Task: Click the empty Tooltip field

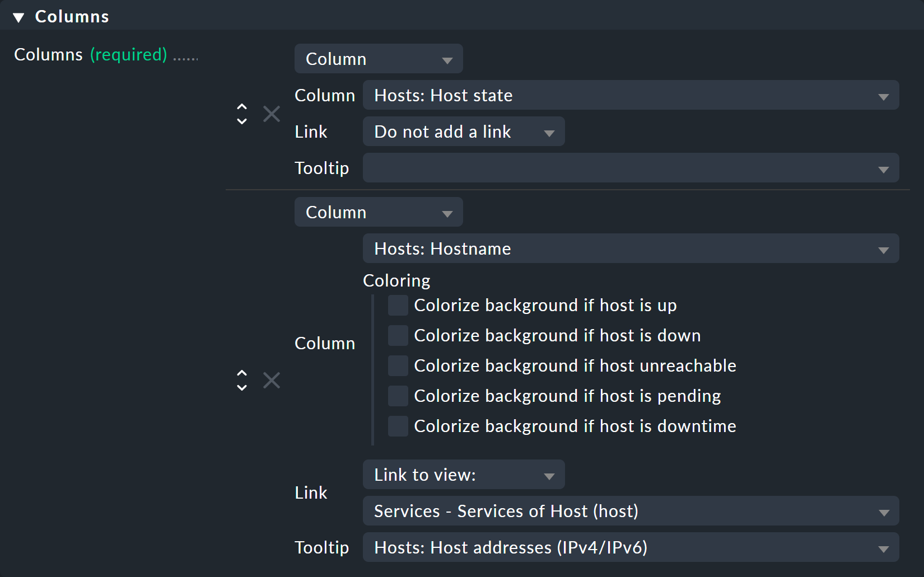Action: pos(630,167)
